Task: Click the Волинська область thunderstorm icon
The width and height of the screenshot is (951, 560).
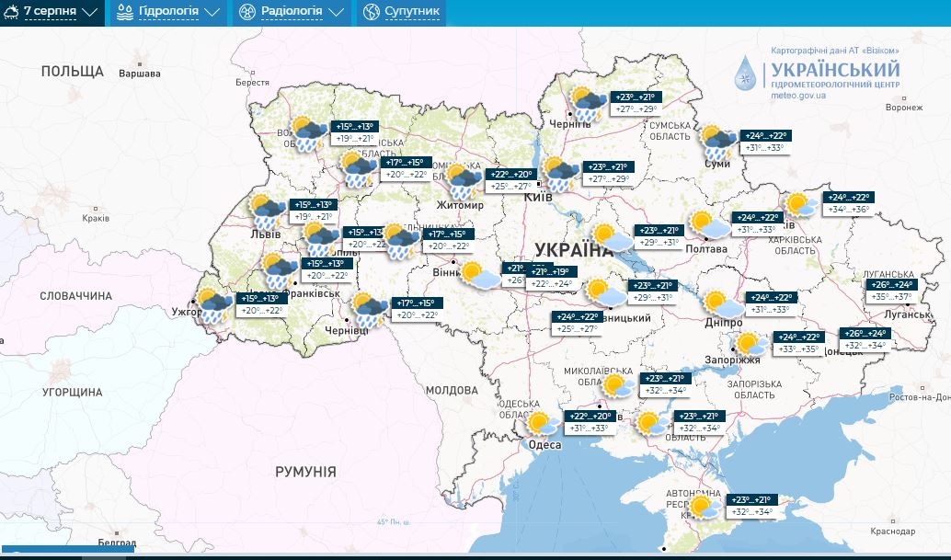Action: [x=309, y=134]
